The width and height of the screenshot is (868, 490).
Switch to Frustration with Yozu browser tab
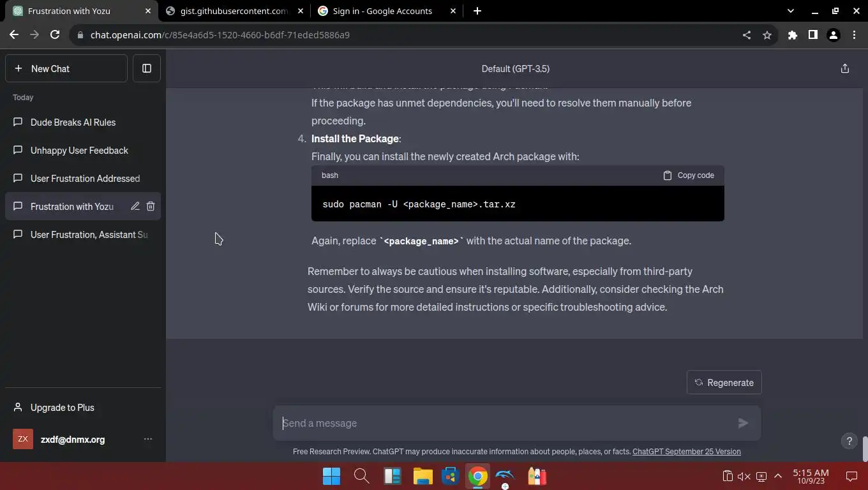(78, 11)
